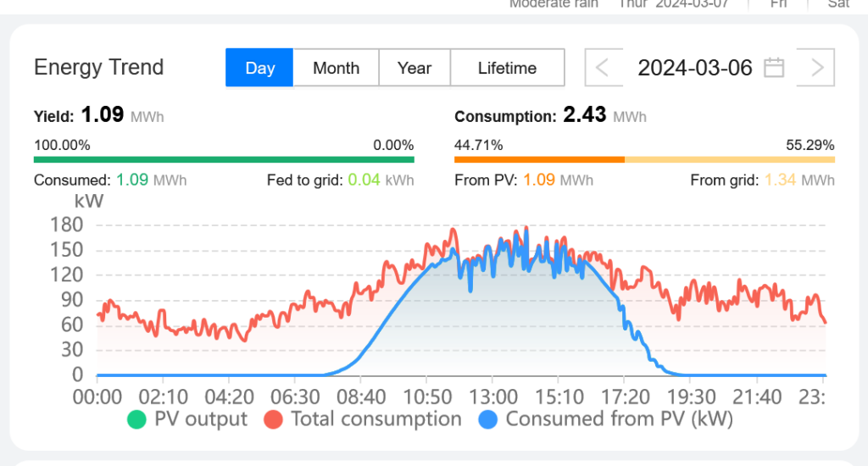The height and width of the screenshot is (466, 868).
Task: Click the light-yellow From grid bar segment
Action: tap(730, 159)
